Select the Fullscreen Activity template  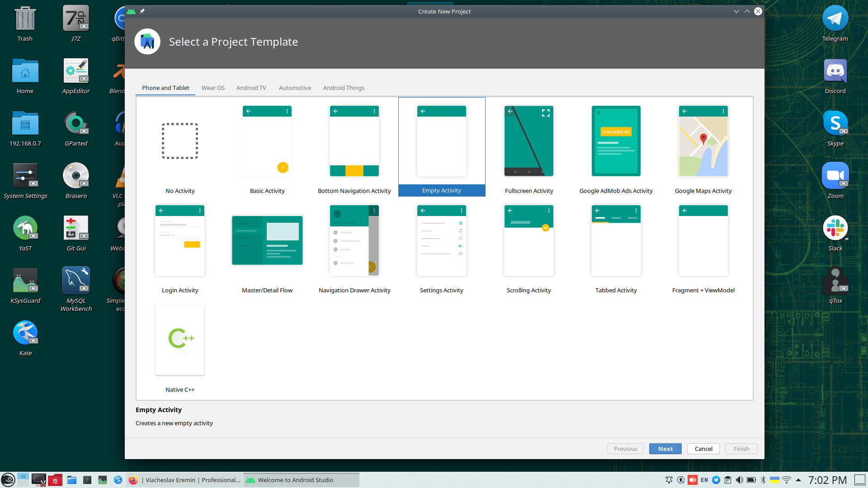528,141
